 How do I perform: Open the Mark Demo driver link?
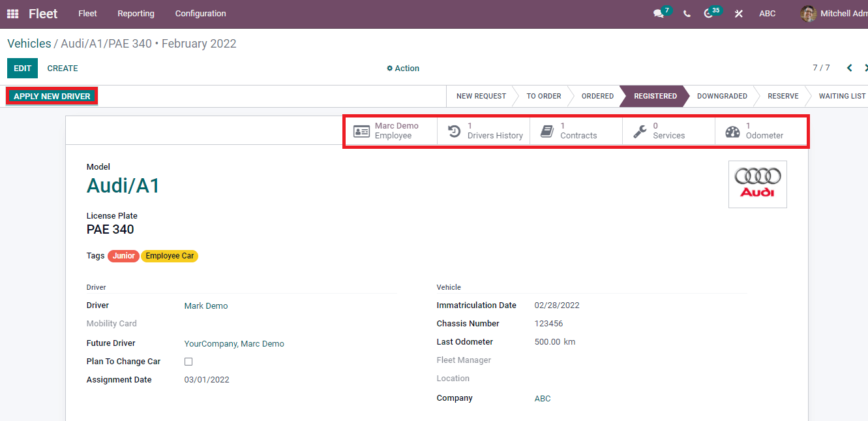[206, 306]
